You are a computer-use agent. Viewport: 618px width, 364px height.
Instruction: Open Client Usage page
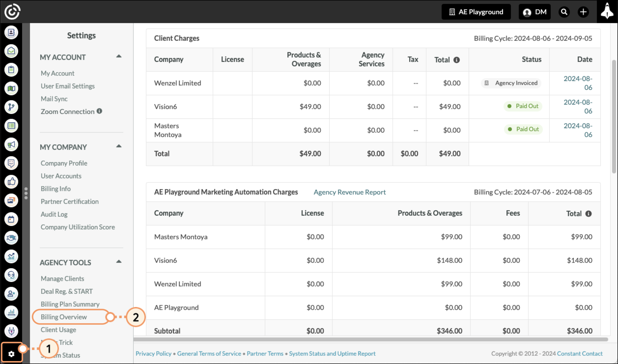[x=58, y=330]
